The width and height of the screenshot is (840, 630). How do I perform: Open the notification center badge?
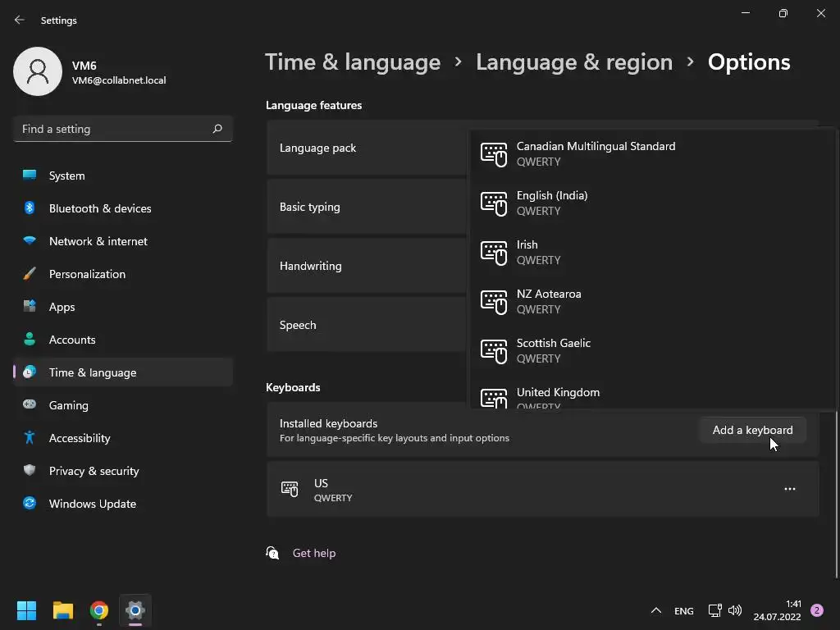click(x=817, y=610)
